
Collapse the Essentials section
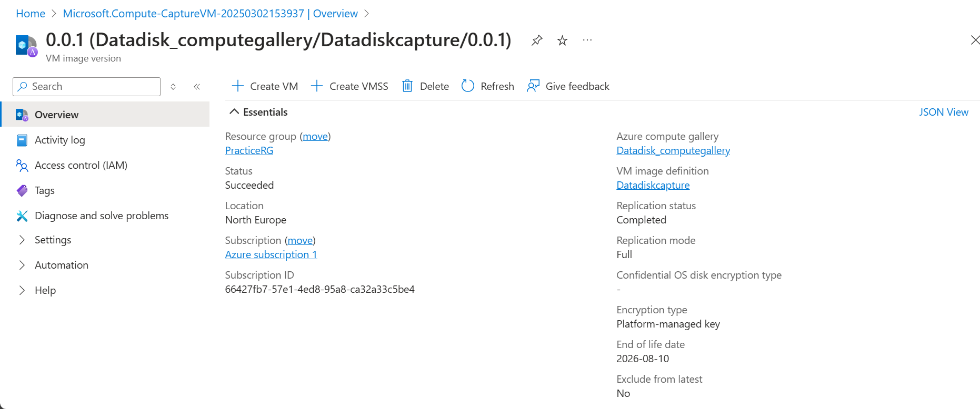[234, 112]
